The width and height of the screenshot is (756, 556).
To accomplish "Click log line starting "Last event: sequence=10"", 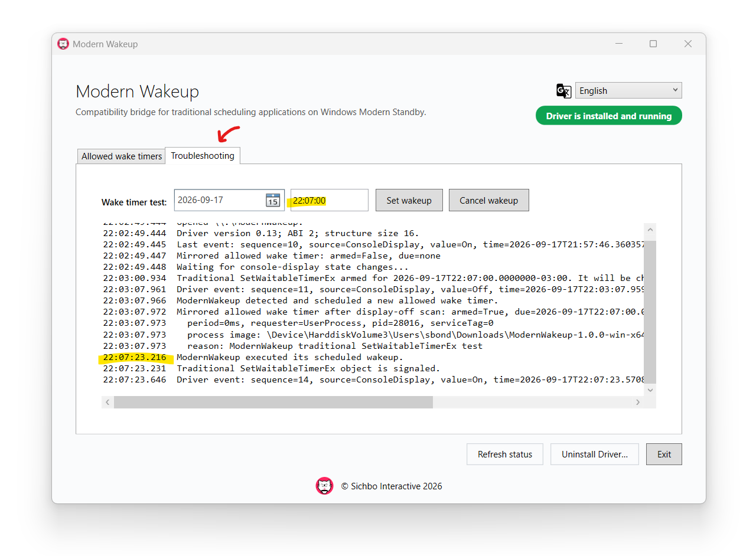I will coord(410,244).
